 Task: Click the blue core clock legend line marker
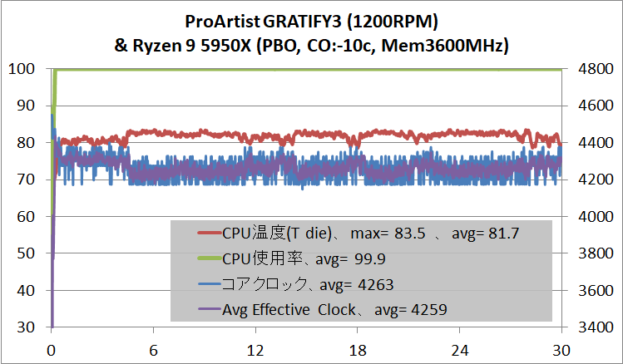point(209,284)
